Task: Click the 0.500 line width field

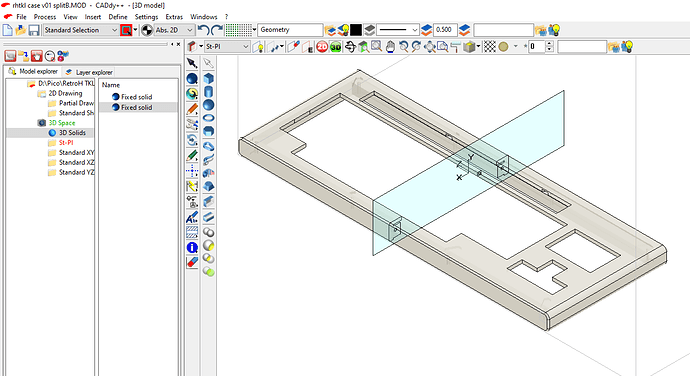Action: point(445,30)
